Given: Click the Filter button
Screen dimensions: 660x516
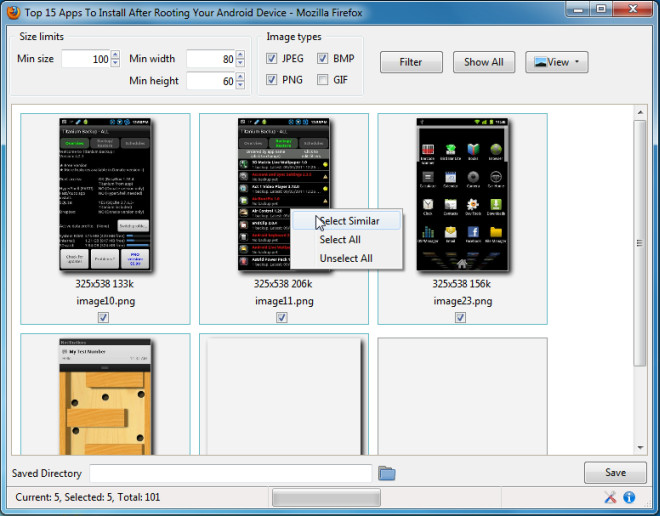Looking at the screenshot, I should pos(411,62).
